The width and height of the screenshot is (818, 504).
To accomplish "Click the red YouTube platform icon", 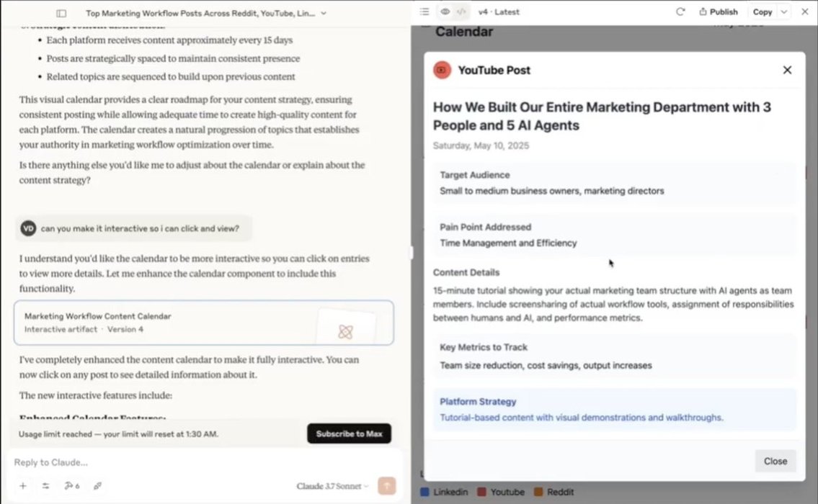I will tap(442, 70).
